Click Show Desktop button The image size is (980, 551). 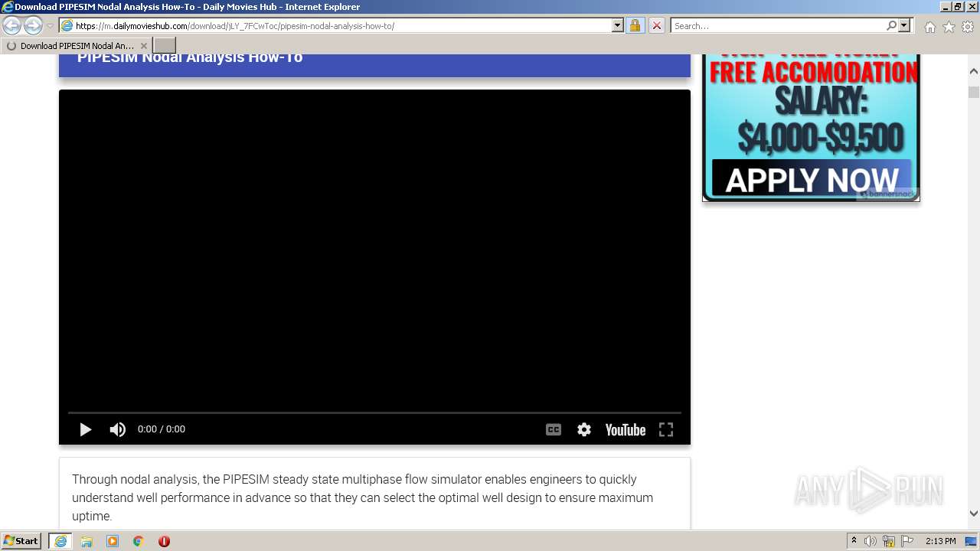(972, 541)
